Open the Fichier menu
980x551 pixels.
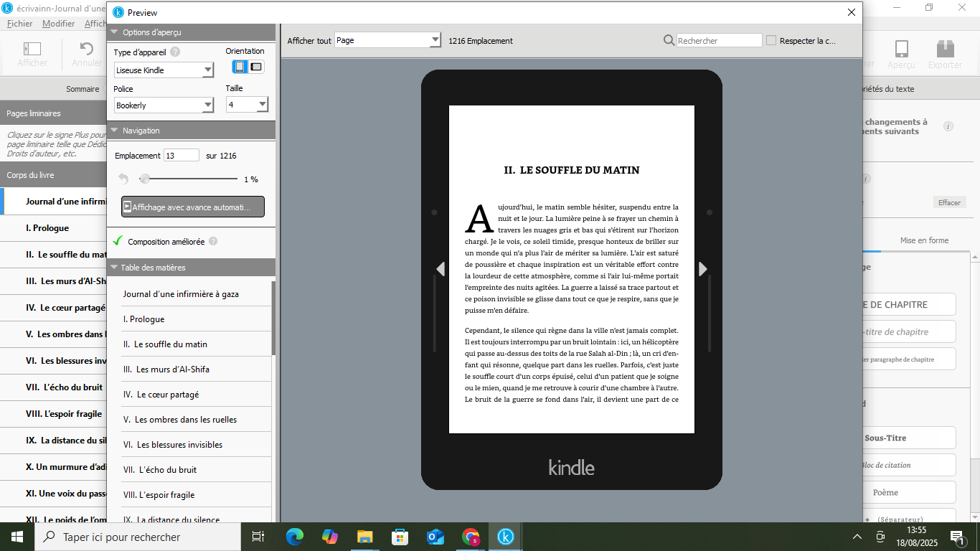pyautogui.click(x=19, y=24)
